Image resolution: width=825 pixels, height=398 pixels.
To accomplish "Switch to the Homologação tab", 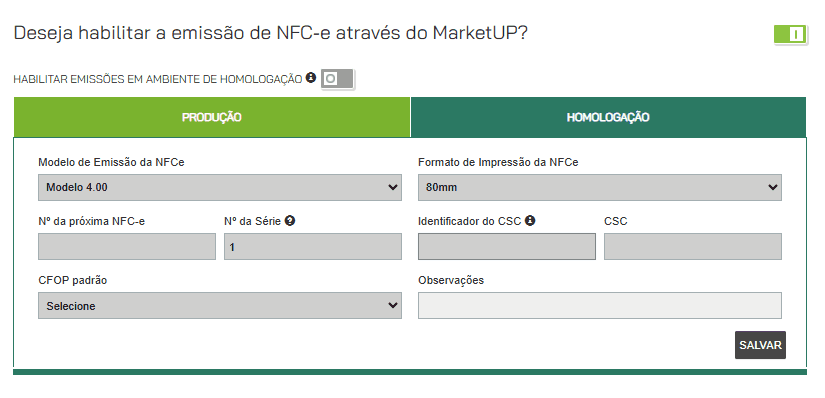I will pos(608,117).
